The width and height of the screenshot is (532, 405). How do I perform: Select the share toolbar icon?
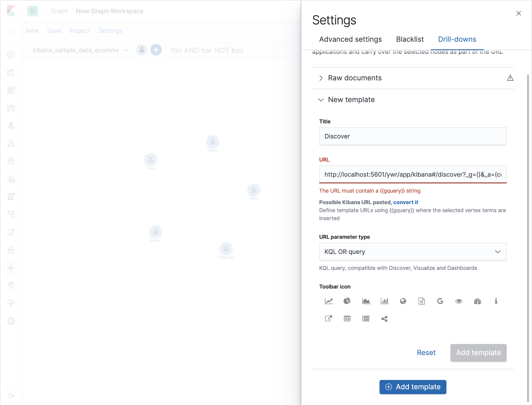384,319
